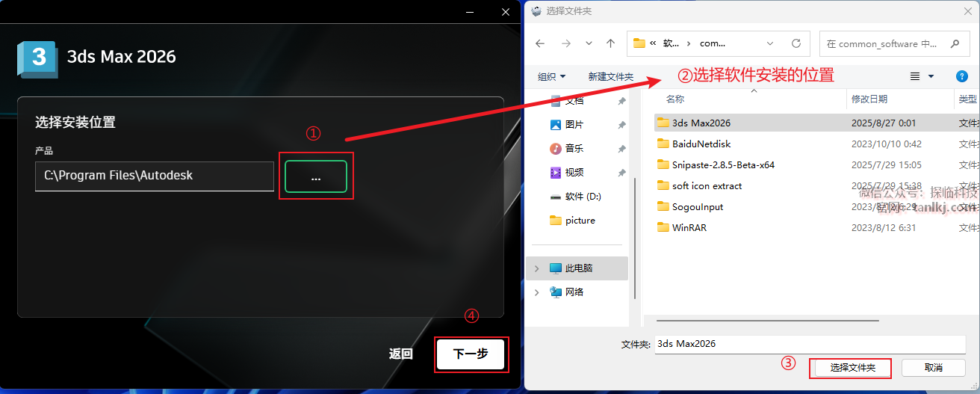
Task: Click the install path field C:\Program Files\Autodesk
Action: 155,176
